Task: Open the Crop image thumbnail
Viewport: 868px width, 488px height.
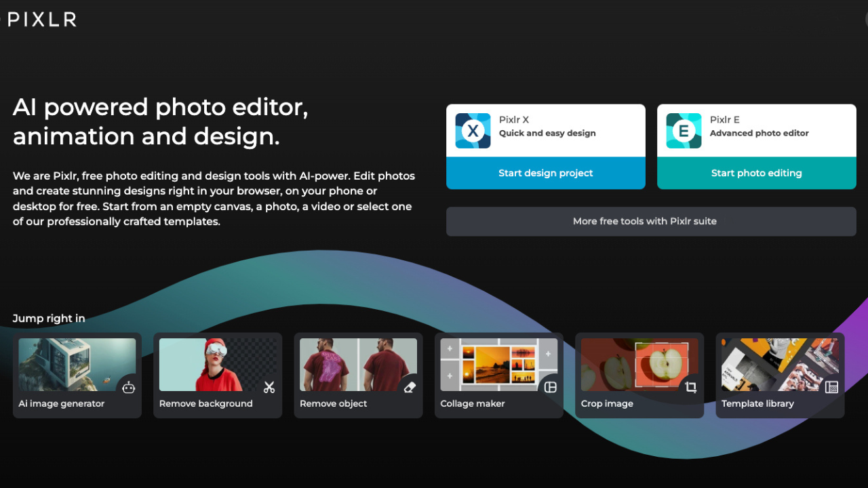Action: pyautogui.click(x=639, y=365)
